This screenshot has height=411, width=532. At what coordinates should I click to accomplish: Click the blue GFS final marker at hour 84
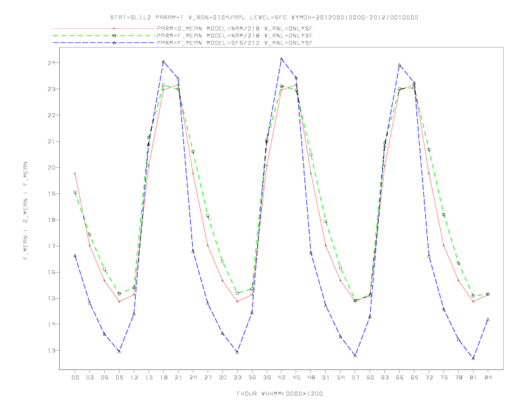pyautogui.click(x=488, y=319)
